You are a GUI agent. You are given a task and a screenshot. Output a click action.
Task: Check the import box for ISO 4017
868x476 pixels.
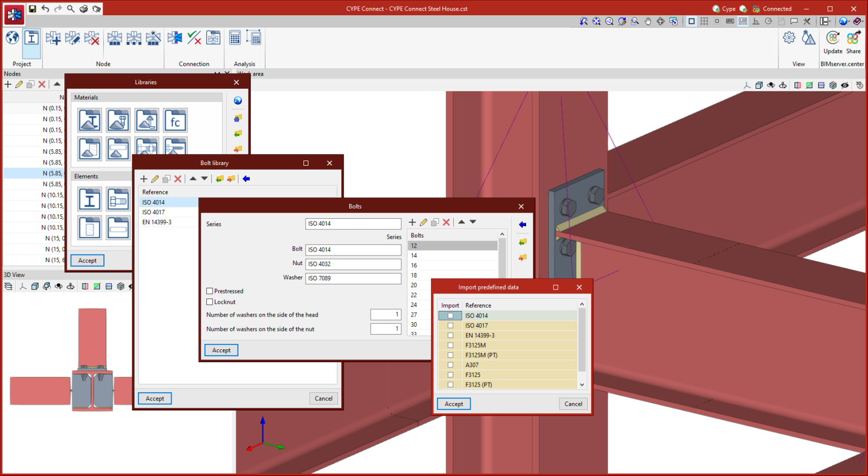pos(450,326)
